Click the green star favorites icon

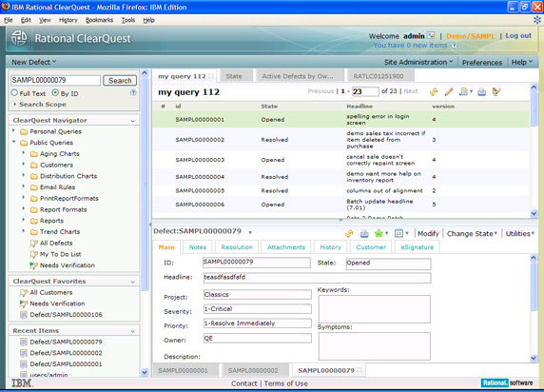tap(379, 234)
